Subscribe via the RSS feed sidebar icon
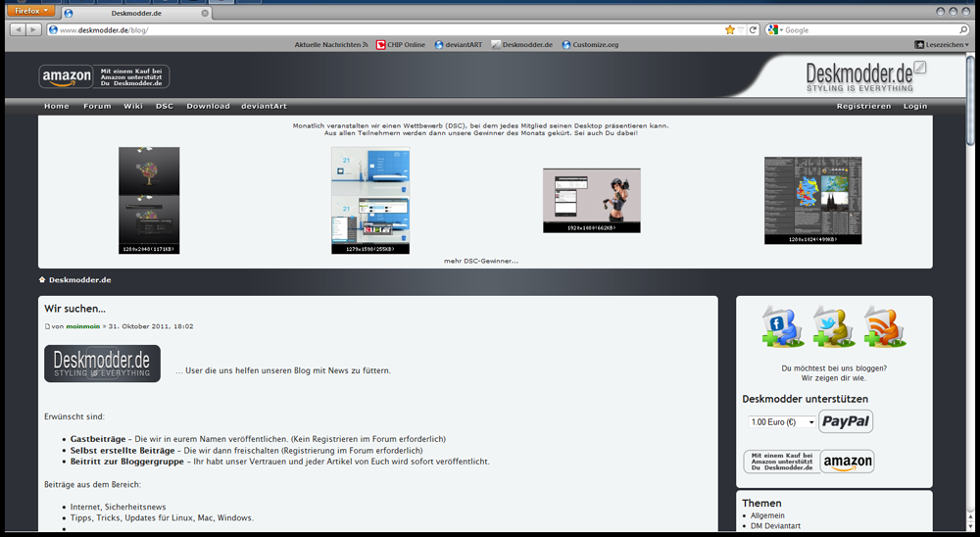 tap(884, 325)
